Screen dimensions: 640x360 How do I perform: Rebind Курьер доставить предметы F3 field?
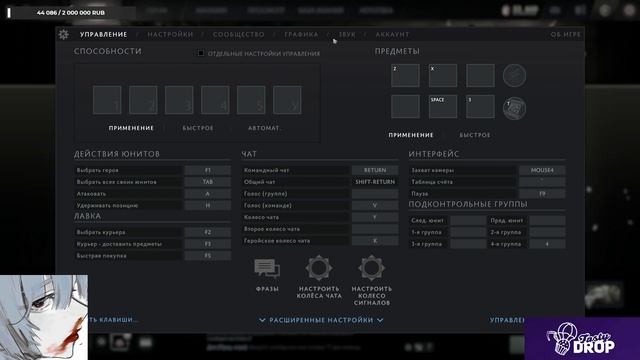208,244
